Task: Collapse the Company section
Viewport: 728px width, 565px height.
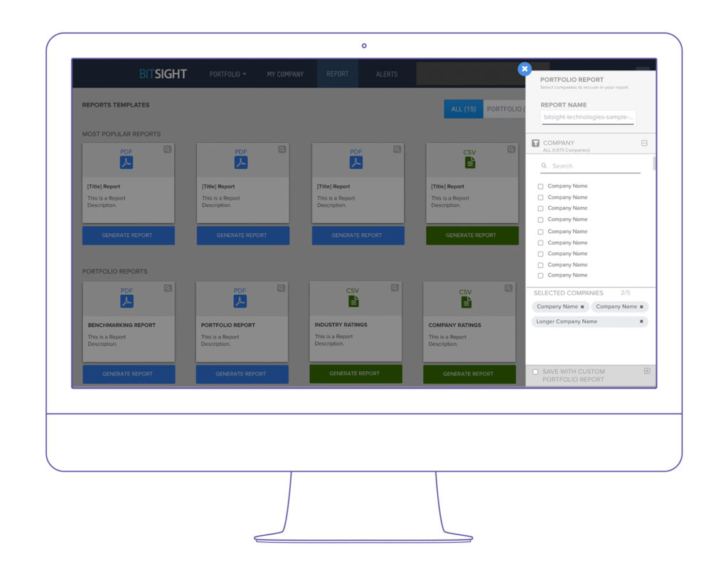Action: click(644, 143)
